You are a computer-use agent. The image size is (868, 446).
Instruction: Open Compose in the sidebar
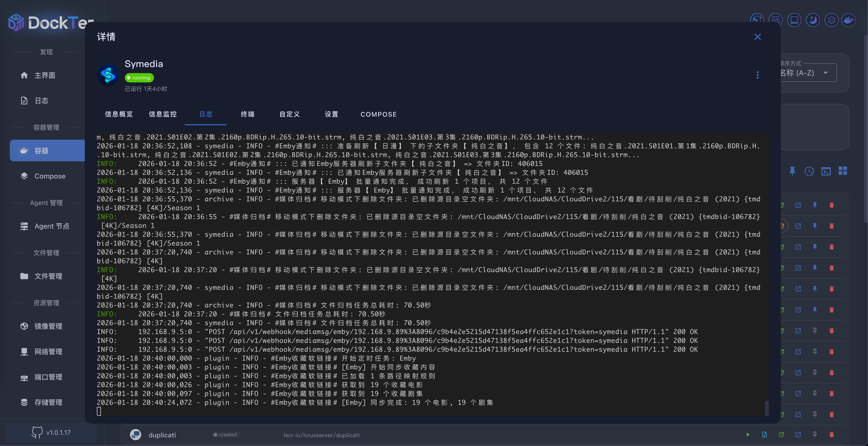point(50,176)
